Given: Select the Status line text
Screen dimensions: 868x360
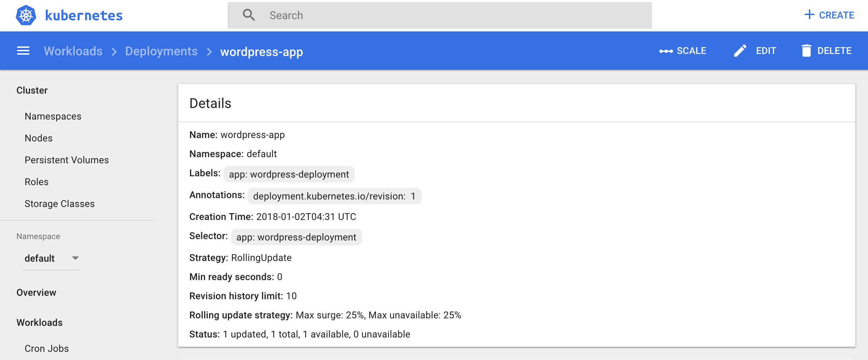Looking at the screenshot, I should pyautogui.click(x=300, y=334).
